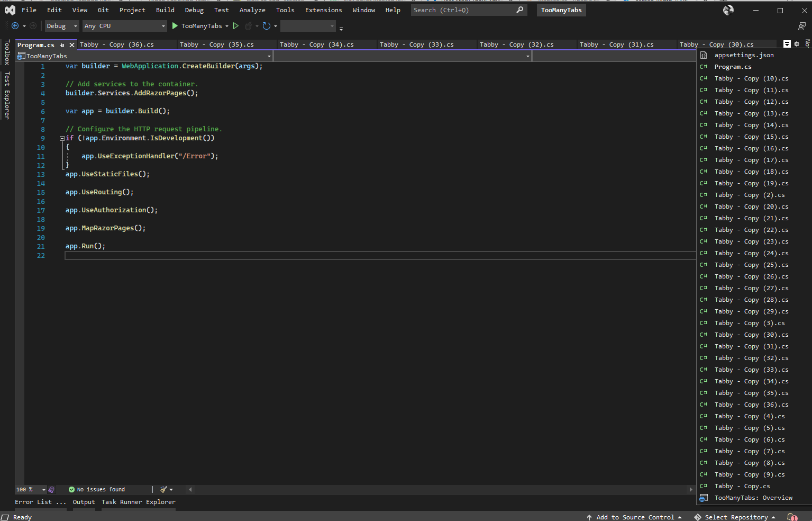Click the account profile avatar
The image size is (812, 521).
tap(728, 10)
